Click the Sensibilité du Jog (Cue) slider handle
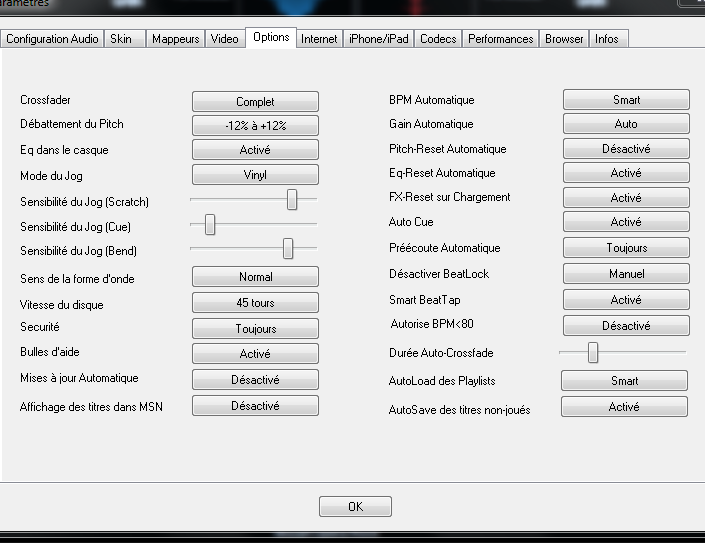 point(210,225)
